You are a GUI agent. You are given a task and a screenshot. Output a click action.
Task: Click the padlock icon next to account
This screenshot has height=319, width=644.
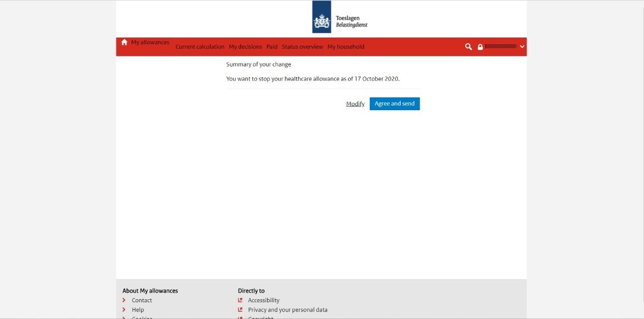click(x=480, y=47)
